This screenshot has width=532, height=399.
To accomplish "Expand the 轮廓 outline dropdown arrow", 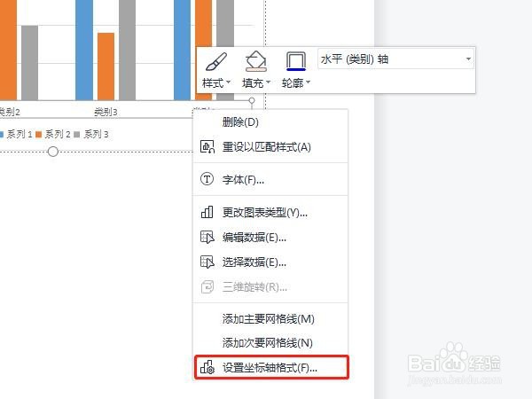I will pos(308,82).
